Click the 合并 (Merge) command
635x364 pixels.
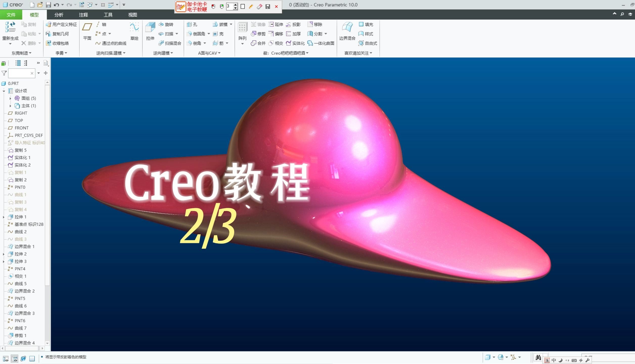(x=258, y=43)
